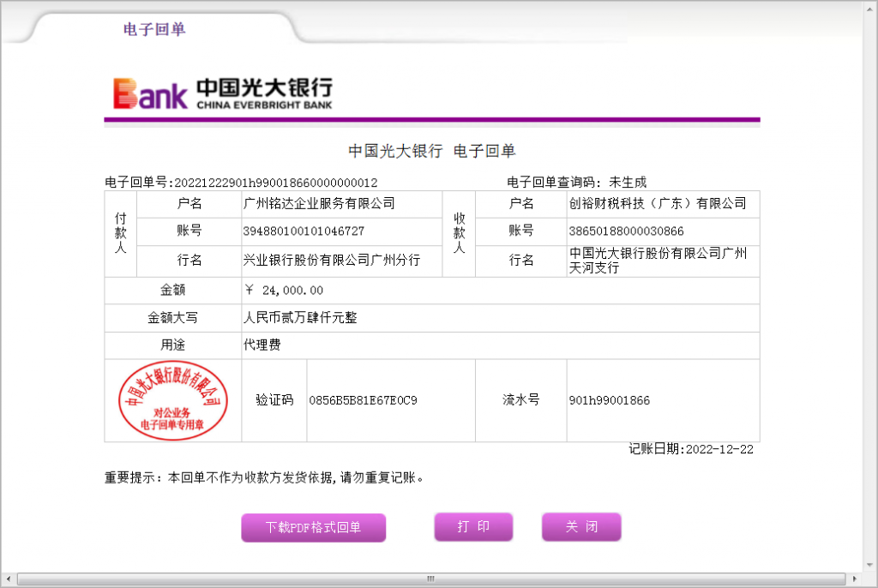Close the receipt with 关闭 button
This screenshot has height=588, width=878.
(581, 527)
